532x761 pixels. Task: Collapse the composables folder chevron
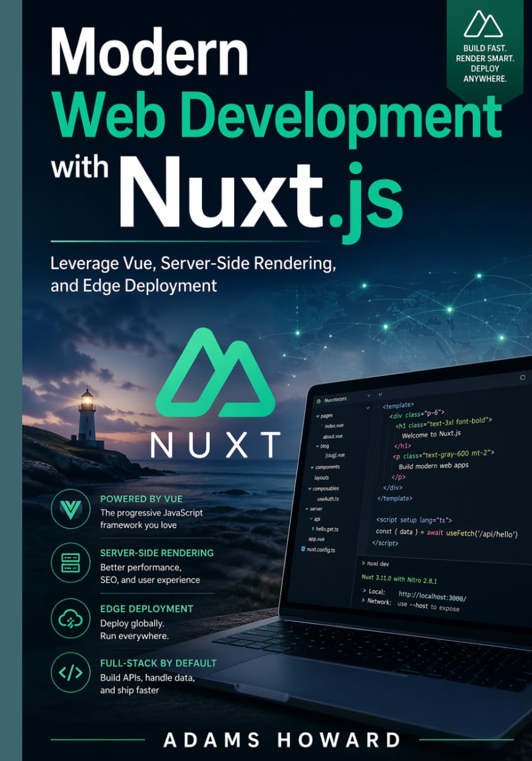coord(309,488)
